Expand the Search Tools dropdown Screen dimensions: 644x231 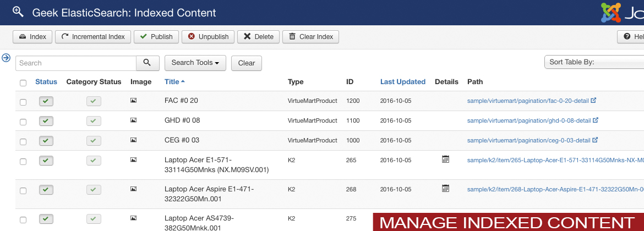coord(195,63)
